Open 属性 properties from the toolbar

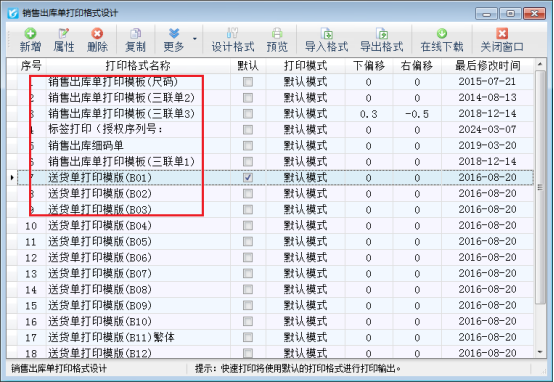(x=64, y=40)
